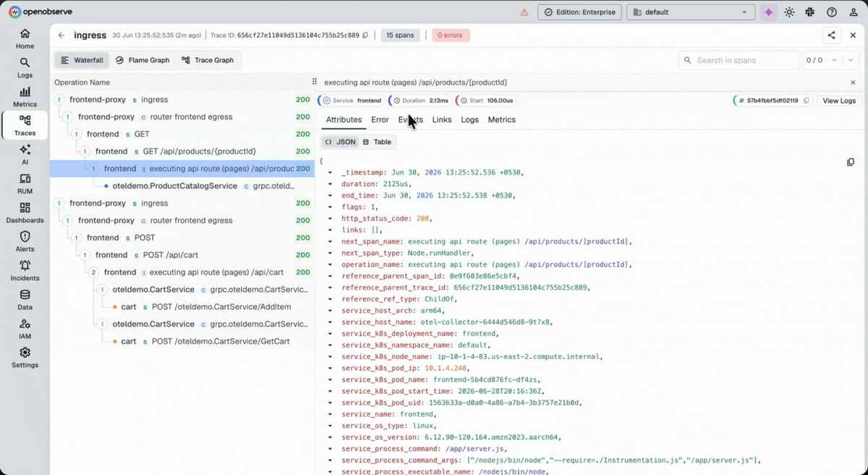868x475 pixels.
Task: Open the Error tab in span details
Action: coord(380,119)
